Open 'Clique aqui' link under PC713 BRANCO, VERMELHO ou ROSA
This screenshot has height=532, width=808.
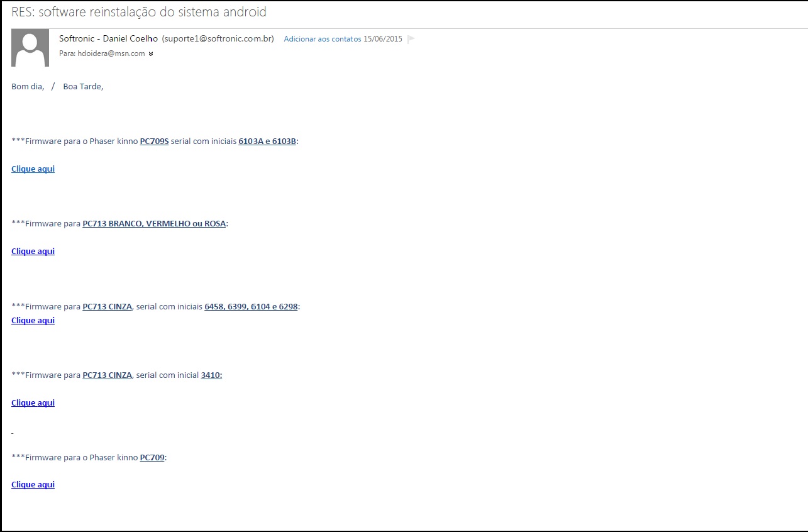pos(33,252)
